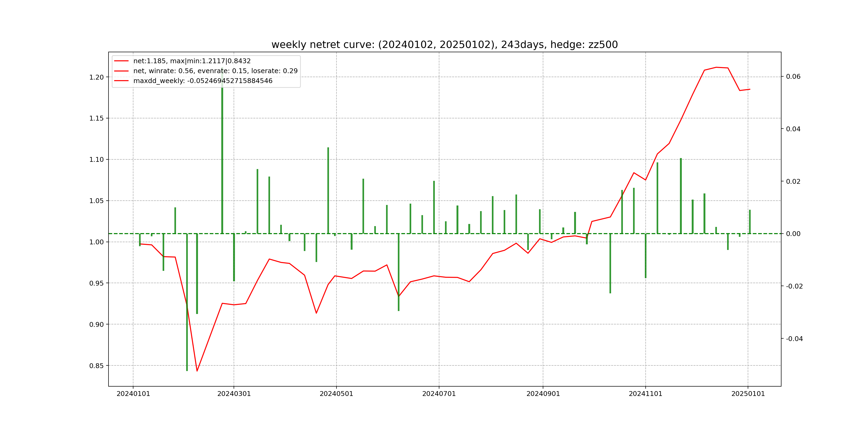
Task: Click the 1.20 left axis label
Action: click(x=96, y=77)
